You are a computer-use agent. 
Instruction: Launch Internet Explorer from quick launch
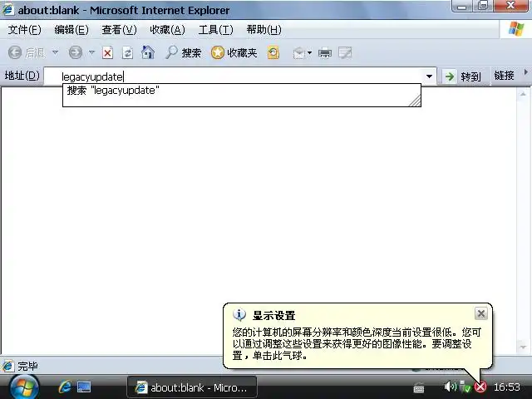[x=65, y=387]
